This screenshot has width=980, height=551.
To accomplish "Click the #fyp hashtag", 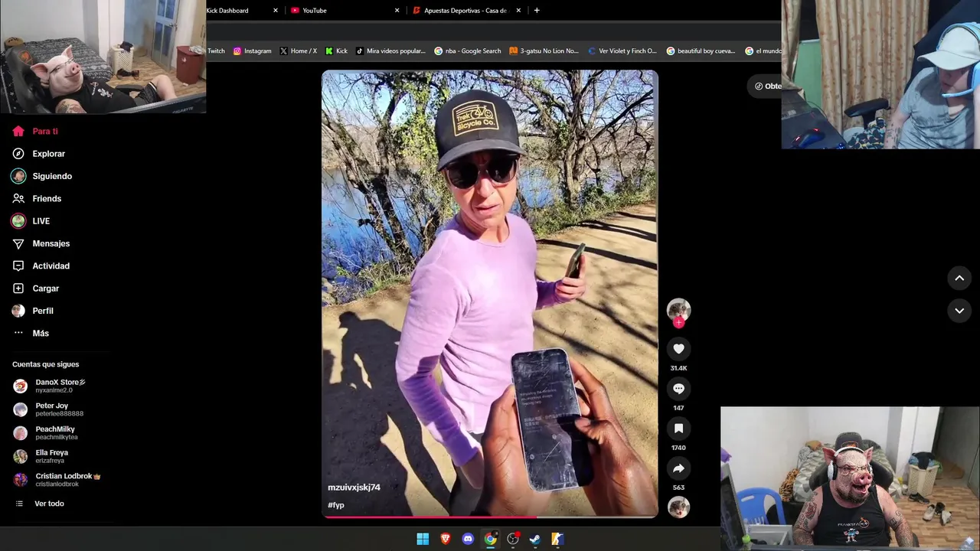I will (336, 505).
